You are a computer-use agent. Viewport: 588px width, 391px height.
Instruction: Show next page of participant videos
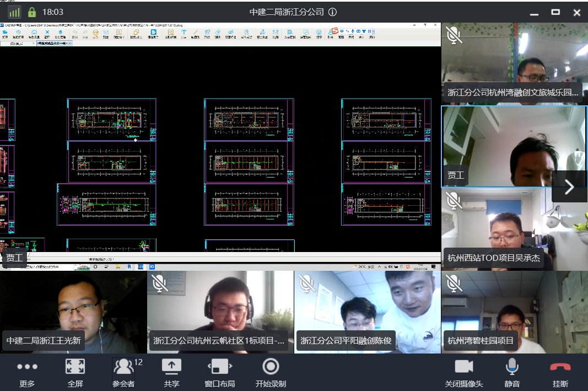click(x=569, y=186)
